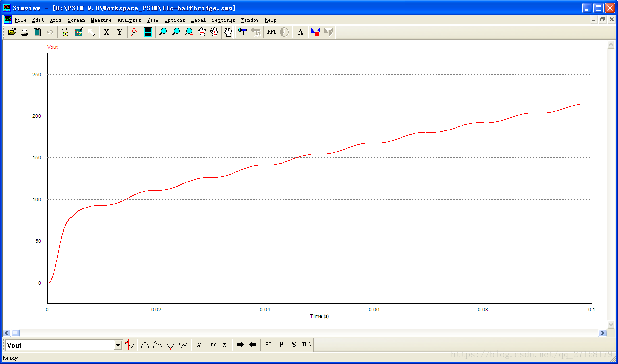Image resolution: width=618 pixels, height=364 pixels.
Task: Click the grayed time-domain circle icon
Action: 284,32
